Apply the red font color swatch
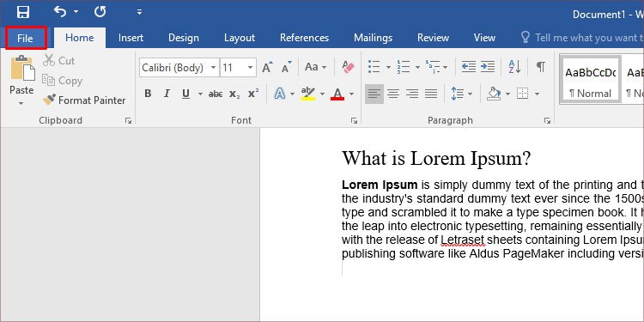The height and width of the screenshot is (322, 644). 337,94
